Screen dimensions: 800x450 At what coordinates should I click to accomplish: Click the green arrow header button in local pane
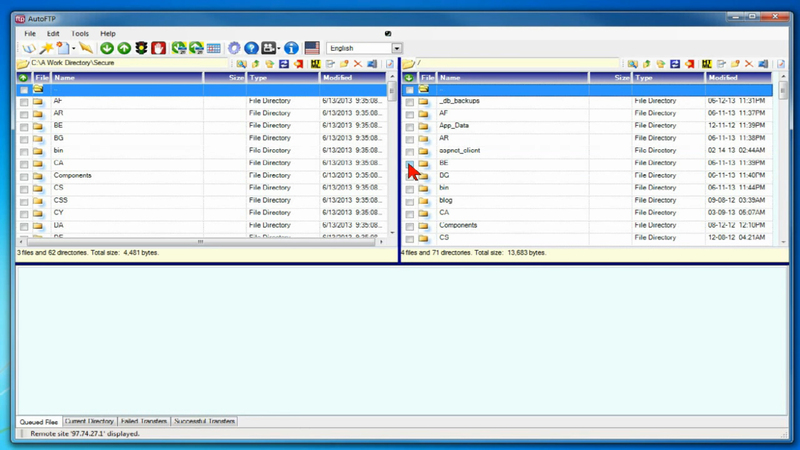(x=23, y=78)
